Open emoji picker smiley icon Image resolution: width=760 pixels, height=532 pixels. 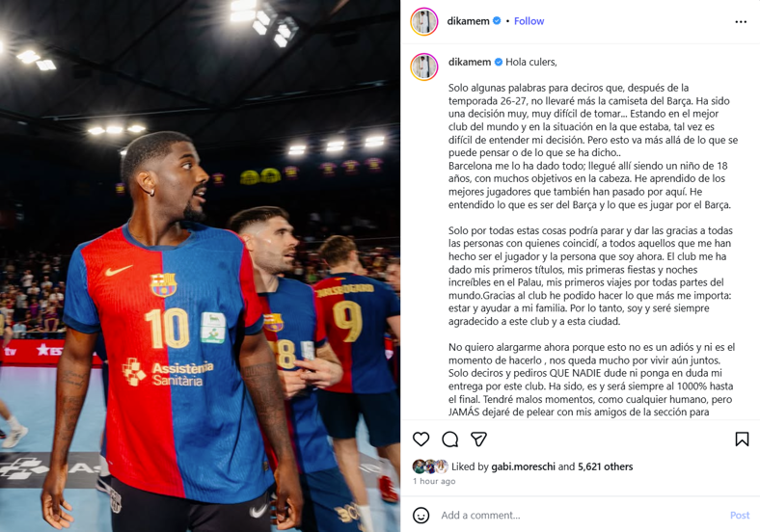point(421,515)
